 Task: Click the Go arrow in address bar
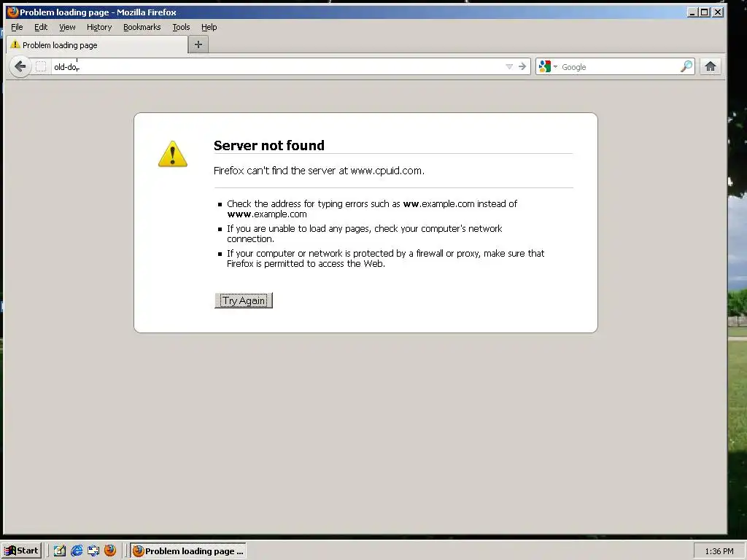click(x=522, y=66)
